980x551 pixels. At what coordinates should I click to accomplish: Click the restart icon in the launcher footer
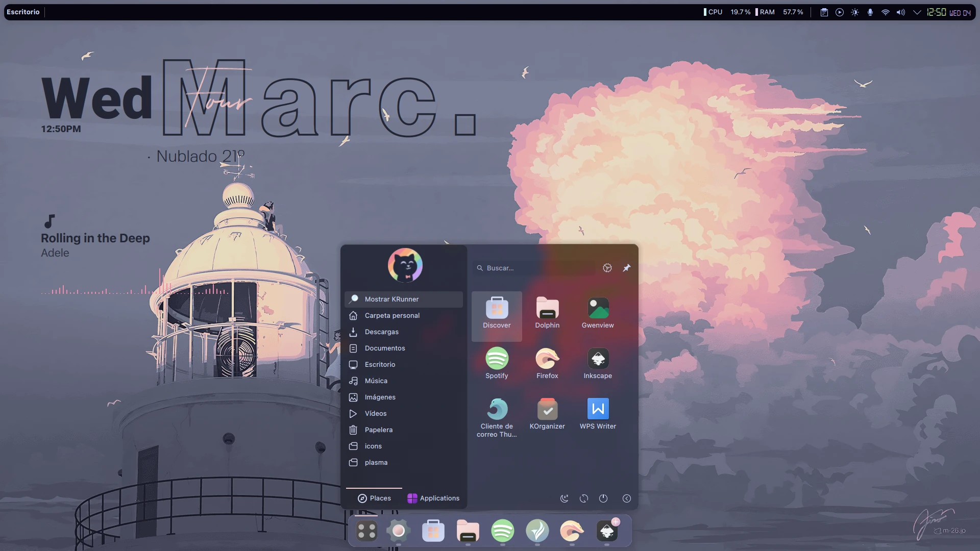pos(584,498)
